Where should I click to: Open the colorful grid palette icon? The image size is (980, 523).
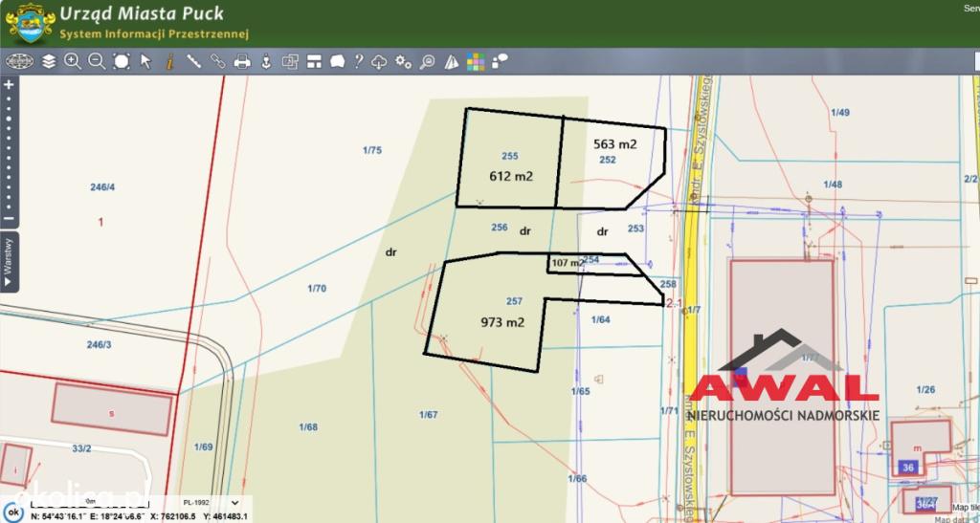point(476,61)
